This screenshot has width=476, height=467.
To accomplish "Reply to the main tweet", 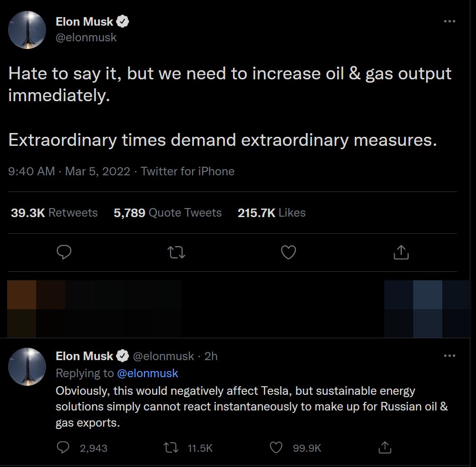I will click(64, 252).
